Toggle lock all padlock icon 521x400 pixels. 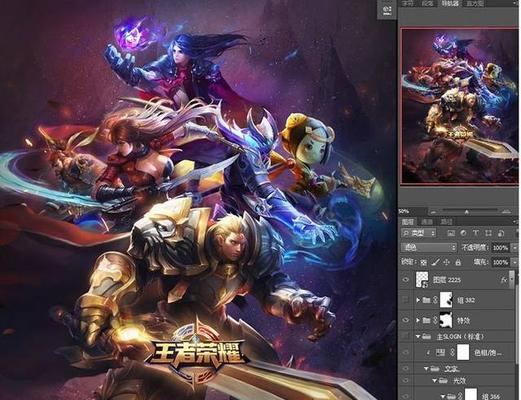pos(458,263)
